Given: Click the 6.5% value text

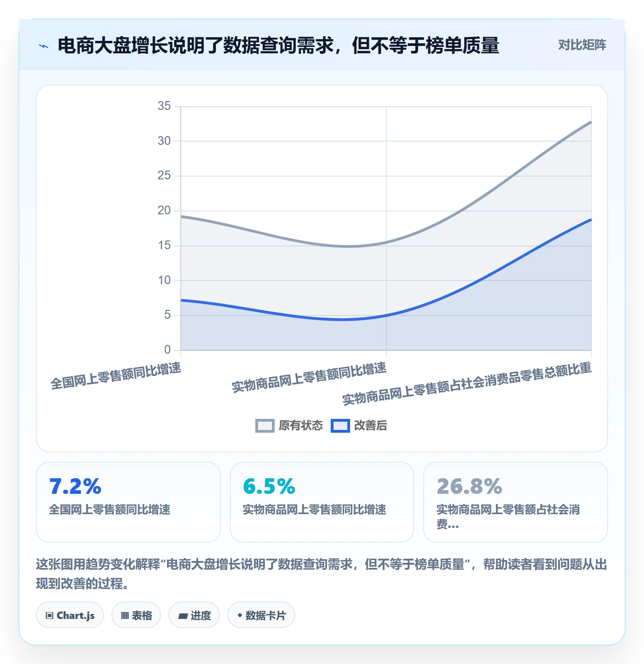Looking at the screenshot, I should pos(269,487).
